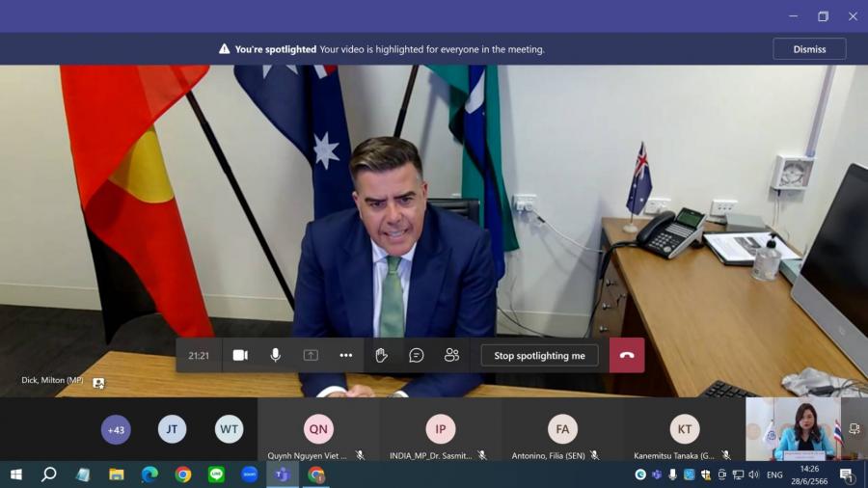This screenshot has height=488, width=868.
Task: Click Antonino, Filia (SEN) participant tile
Action: pos(562,430)
